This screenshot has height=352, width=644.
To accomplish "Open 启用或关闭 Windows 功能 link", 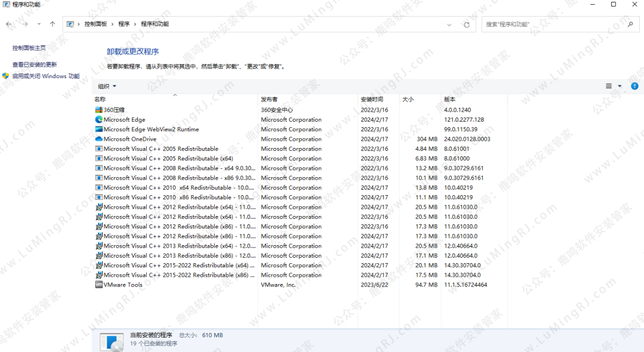I will [x=45, y=76].
